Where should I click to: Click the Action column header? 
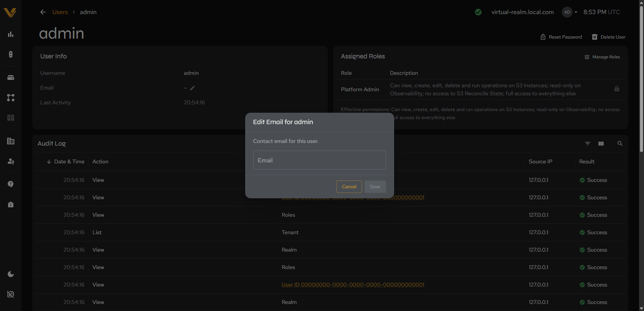tap(100, 162)
